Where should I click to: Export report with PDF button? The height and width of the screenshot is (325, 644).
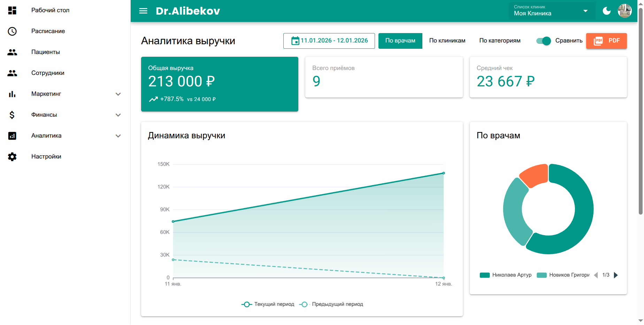[606, 41]
